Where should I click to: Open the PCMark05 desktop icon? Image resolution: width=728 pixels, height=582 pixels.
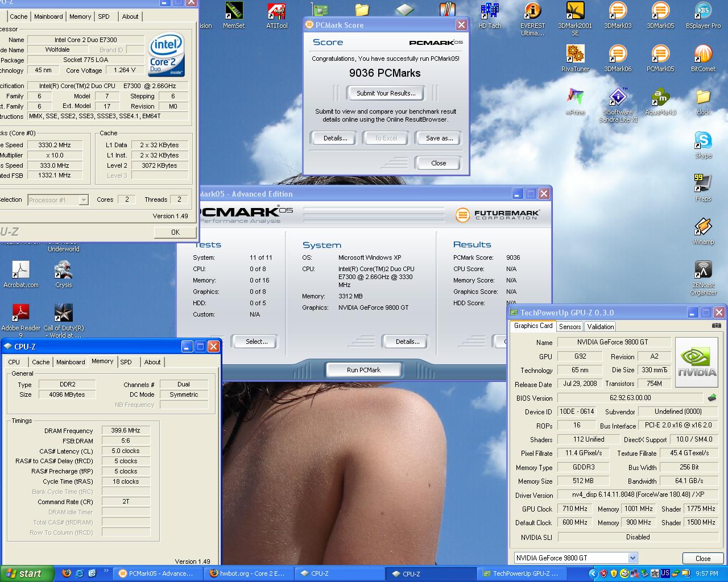click(x=660, y=59)
